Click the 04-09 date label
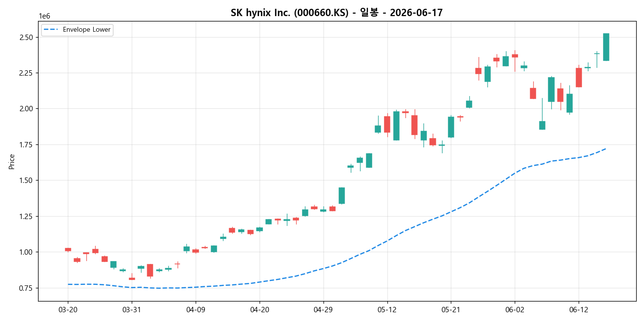This screenshot has height=322, width=644. [x=196, y=309]
